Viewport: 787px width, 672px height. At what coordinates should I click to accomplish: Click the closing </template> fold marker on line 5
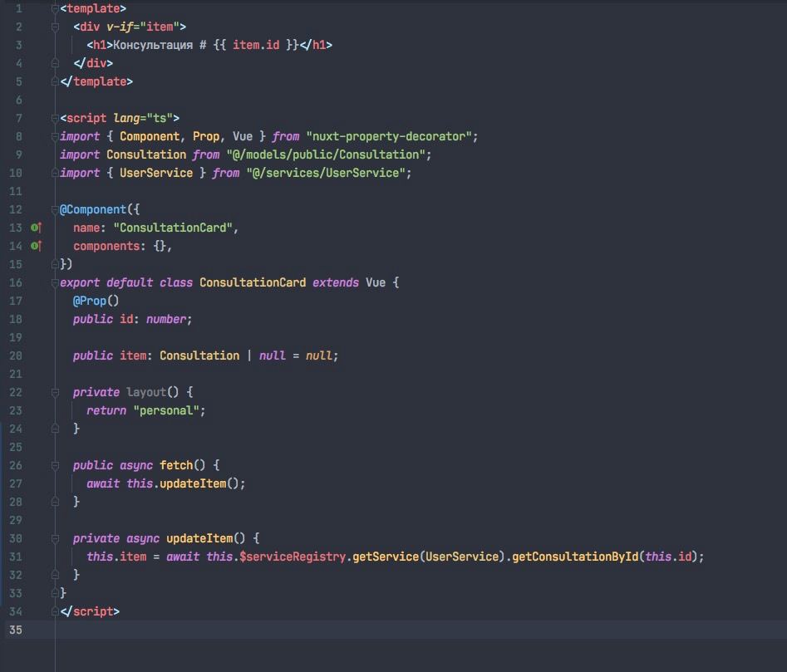pos(55,81)
